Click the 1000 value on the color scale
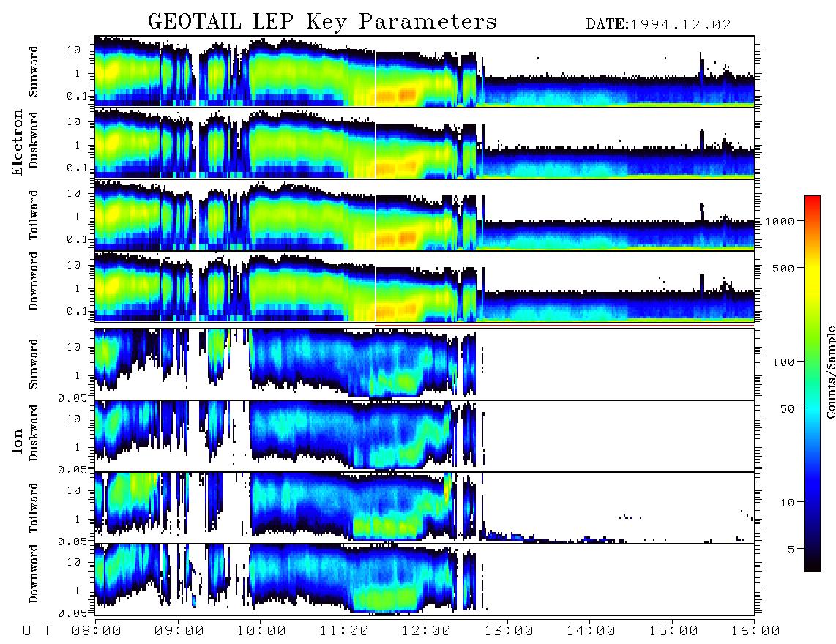Viewport: 836px width, 644px height. pyautogui.click(x=780, y=221)
